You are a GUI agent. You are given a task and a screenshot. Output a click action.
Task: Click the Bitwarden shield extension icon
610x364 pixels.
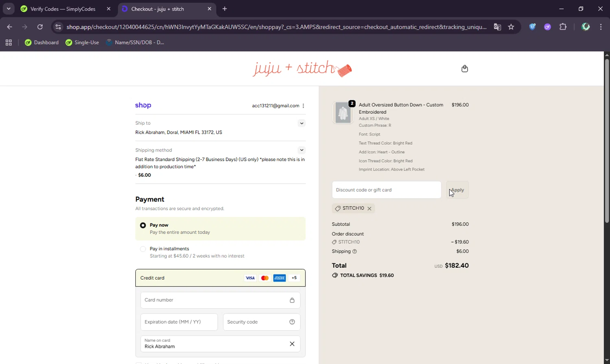532,27
